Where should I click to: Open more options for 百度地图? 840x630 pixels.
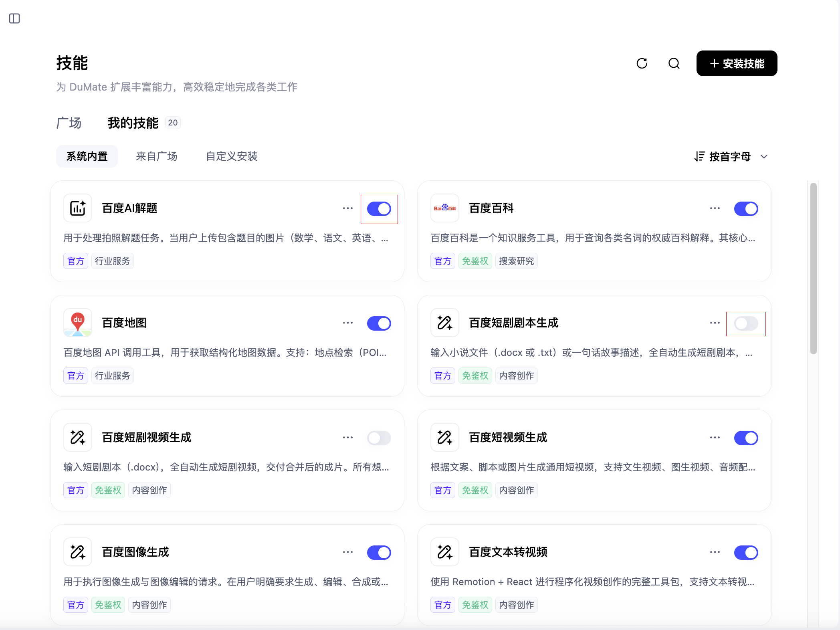[348, 323]
